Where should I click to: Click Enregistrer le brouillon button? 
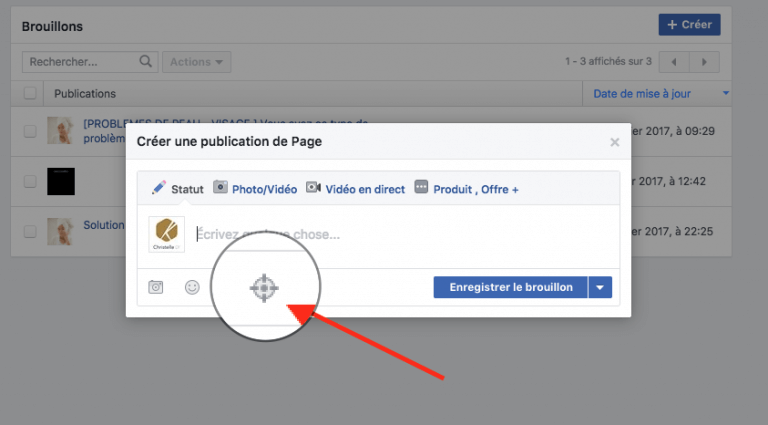pos(511,287)
